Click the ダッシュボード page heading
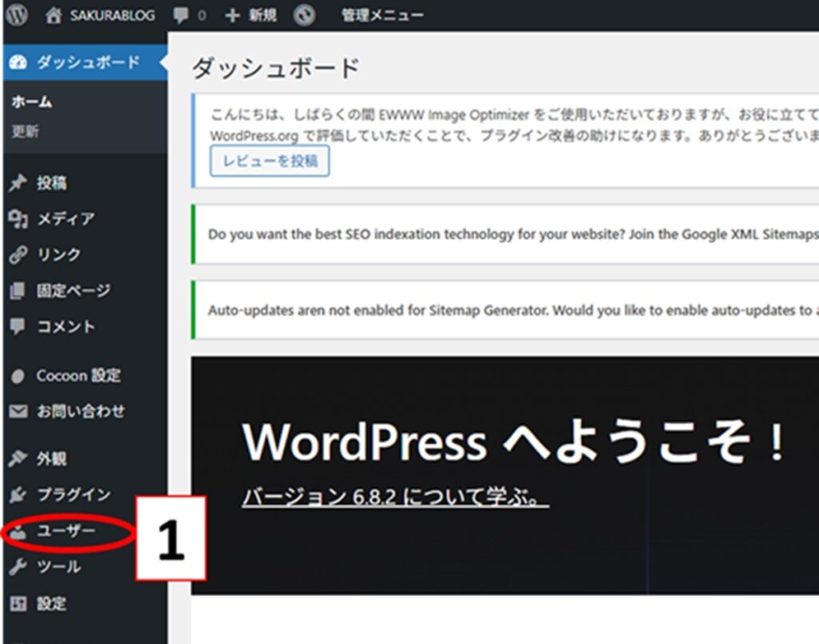The image size is (819, 644). [x=275, y=68]
